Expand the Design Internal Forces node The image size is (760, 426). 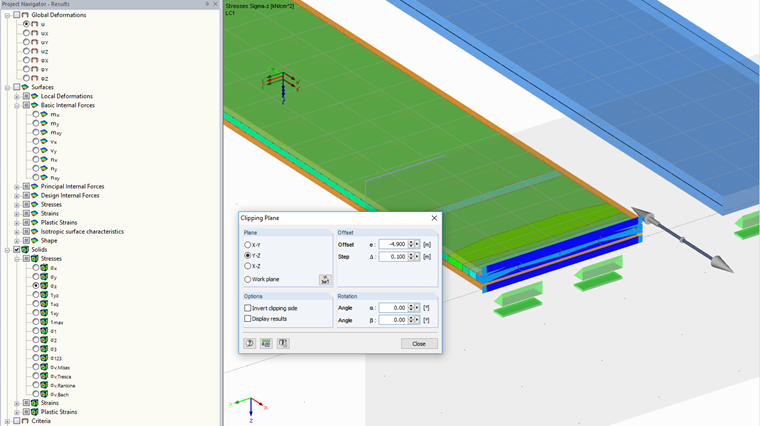(x=17, y=196)
